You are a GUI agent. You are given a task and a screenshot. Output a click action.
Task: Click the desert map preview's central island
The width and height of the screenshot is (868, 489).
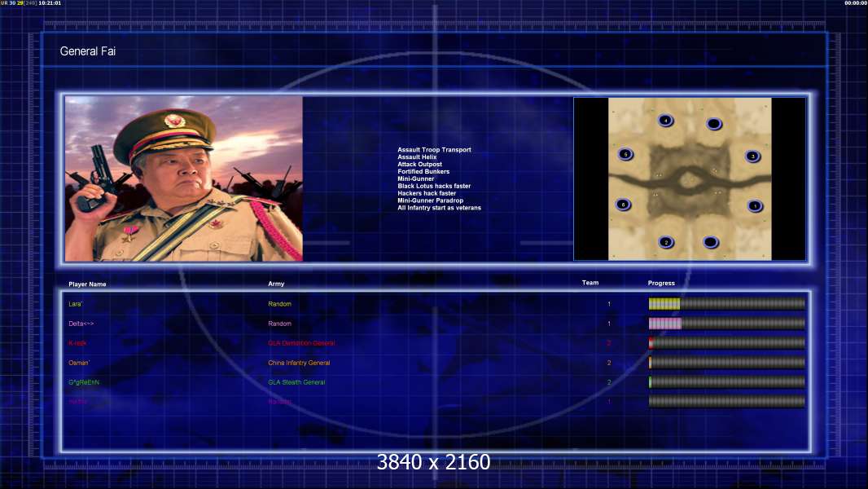pos(689,179)
